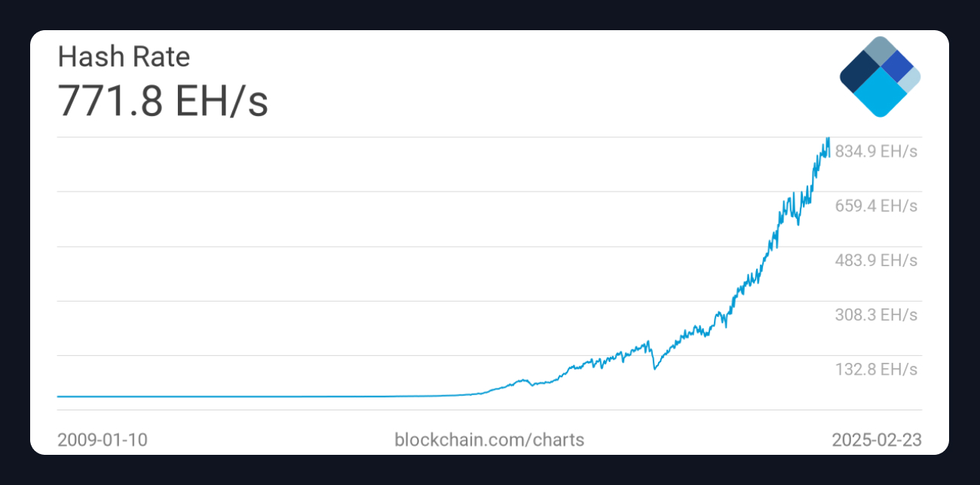980x485 pixels.
Task: Click the 834.9 EH/s axis label
Action: click(876, 152)
